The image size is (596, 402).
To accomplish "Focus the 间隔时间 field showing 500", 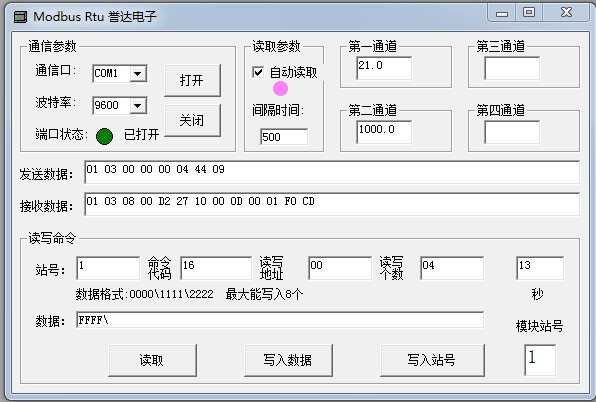I will tap(284, 136).
